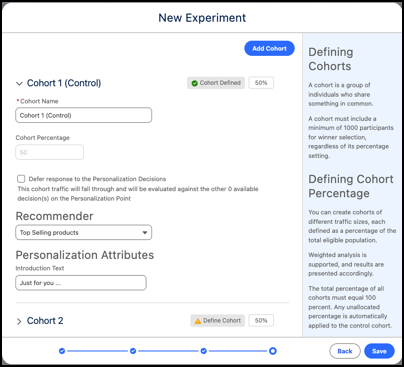The image size is (404, 367).
Task: Click the Cohort 2 heading text
Action: pyautogui.click(x=45, y=321)
